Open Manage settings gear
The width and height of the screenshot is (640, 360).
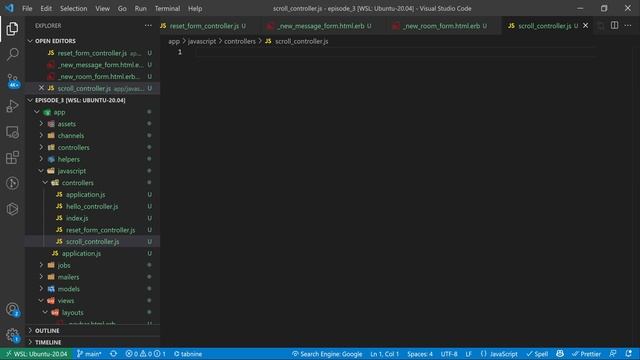point(12,335)
